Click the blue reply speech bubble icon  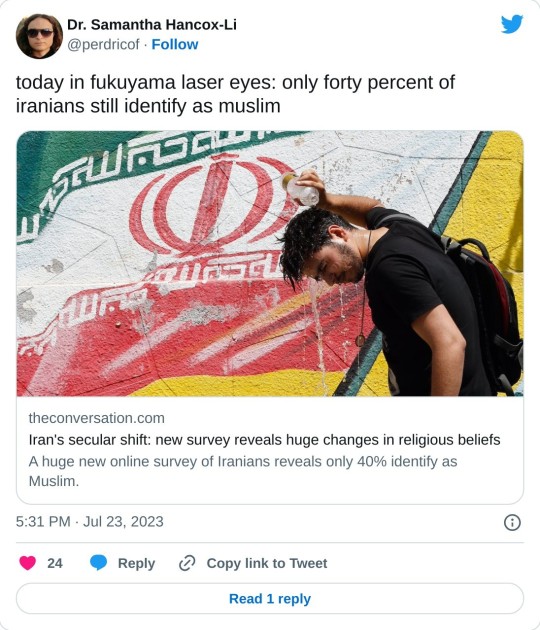tap(98, 563)
